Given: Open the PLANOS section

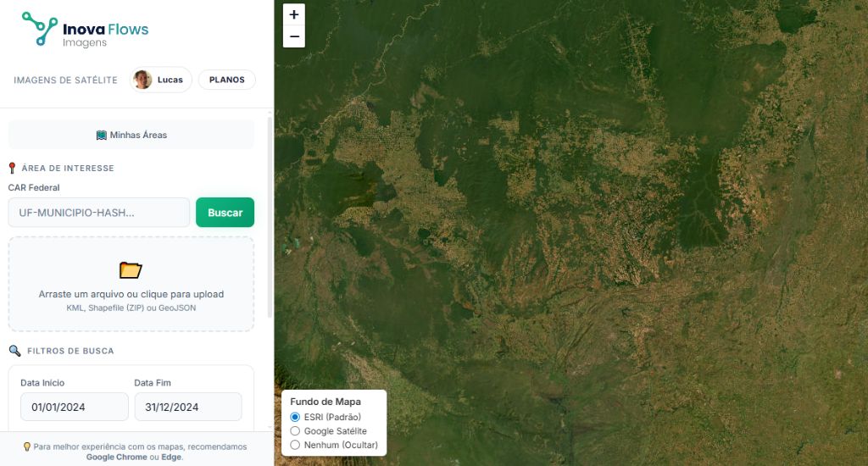Looking at the screenshot, I should (x=226, y=80).
